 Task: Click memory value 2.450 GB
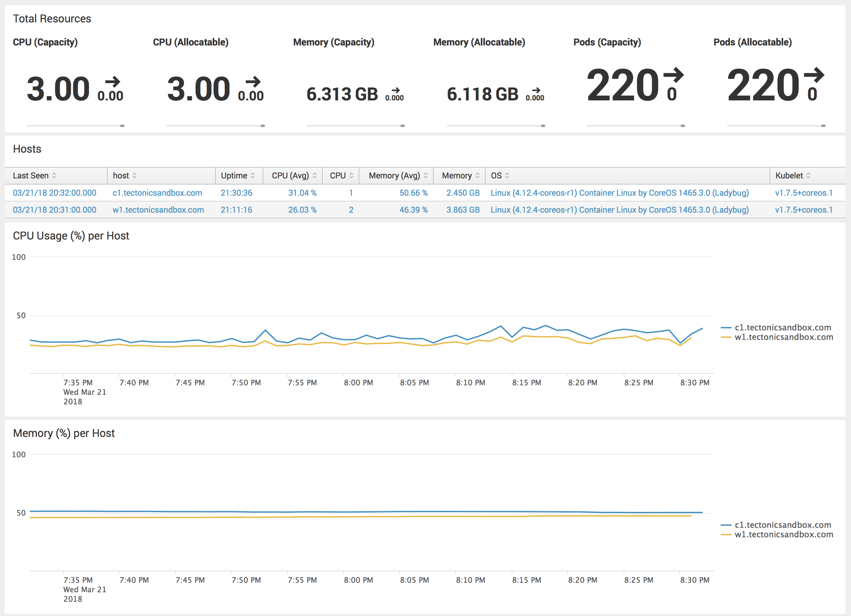click(463, 193)
